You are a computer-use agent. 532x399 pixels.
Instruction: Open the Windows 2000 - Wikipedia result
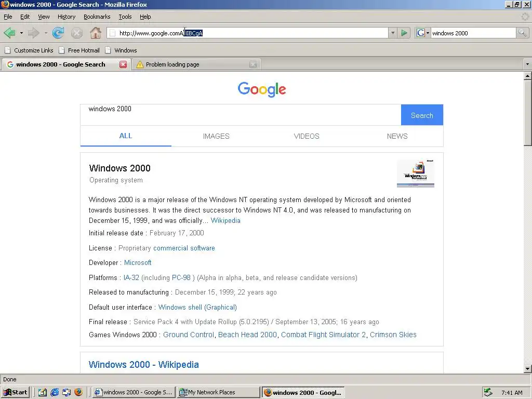[x=144, y=365]
